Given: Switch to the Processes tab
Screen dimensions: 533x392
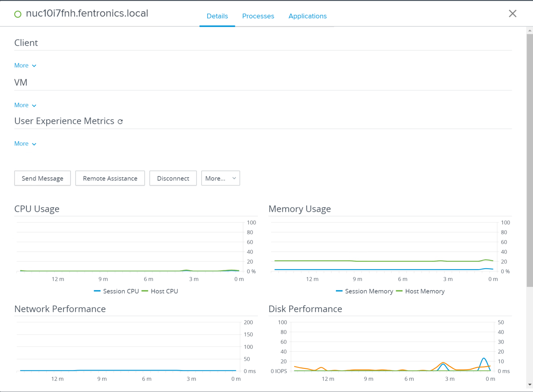Looking at the screenshot, I should (x=258, y=16).
